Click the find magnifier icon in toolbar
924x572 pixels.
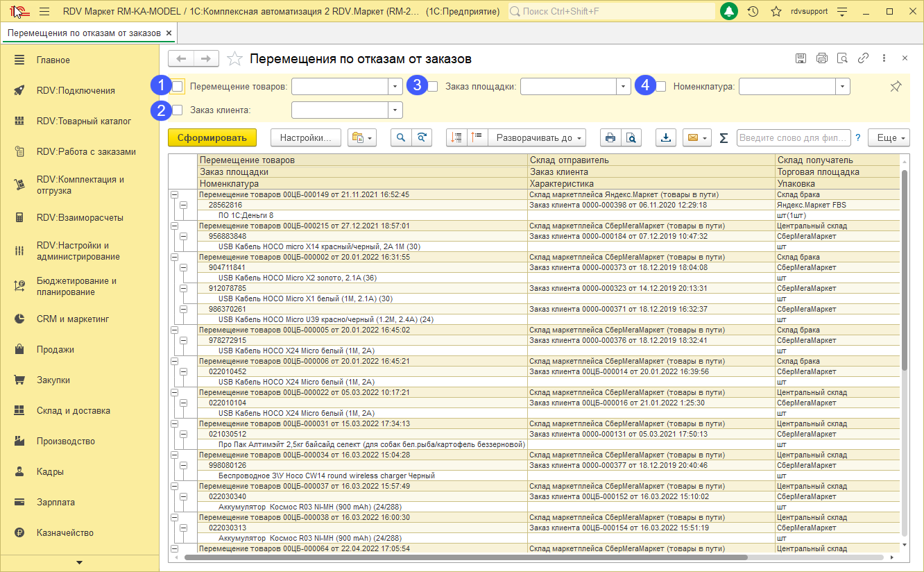pyautogui.click(x=401, y=138)
